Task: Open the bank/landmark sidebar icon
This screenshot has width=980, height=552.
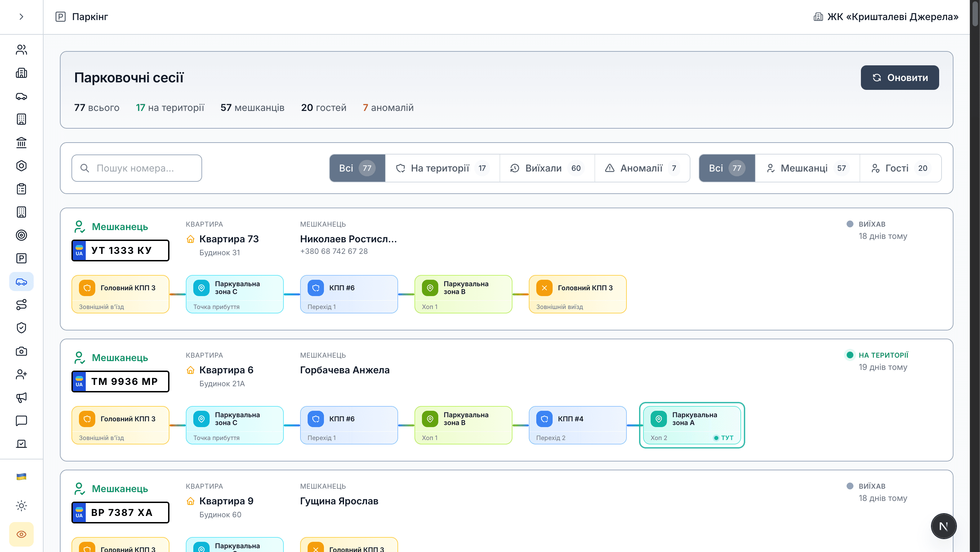Action: tap(21, 143)
